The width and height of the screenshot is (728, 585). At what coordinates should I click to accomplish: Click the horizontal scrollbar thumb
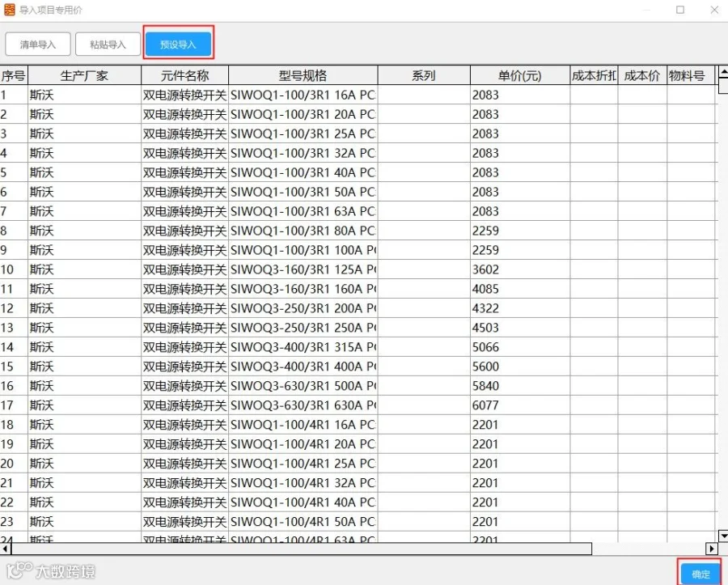click(302, 549)
